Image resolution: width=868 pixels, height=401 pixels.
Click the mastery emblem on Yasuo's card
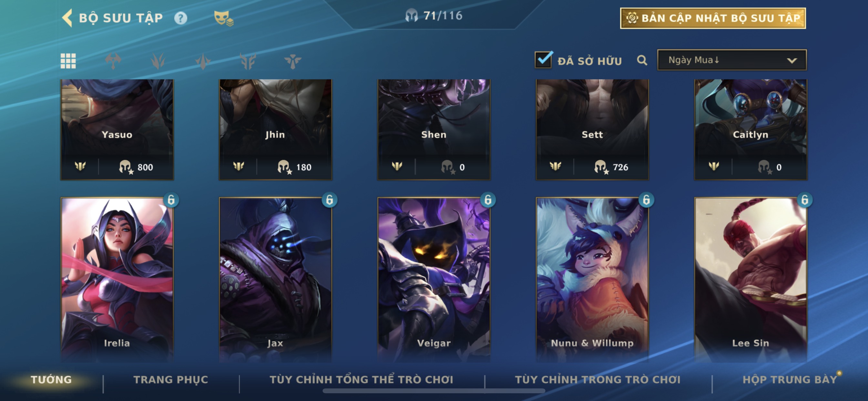[x=80, y=166]
